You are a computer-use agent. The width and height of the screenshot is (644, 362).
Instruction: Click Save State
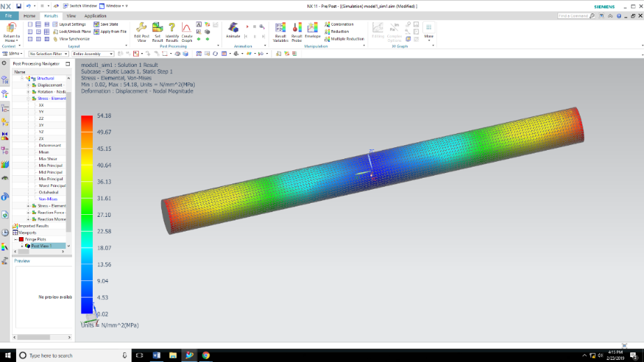click(x=106, y=24)
